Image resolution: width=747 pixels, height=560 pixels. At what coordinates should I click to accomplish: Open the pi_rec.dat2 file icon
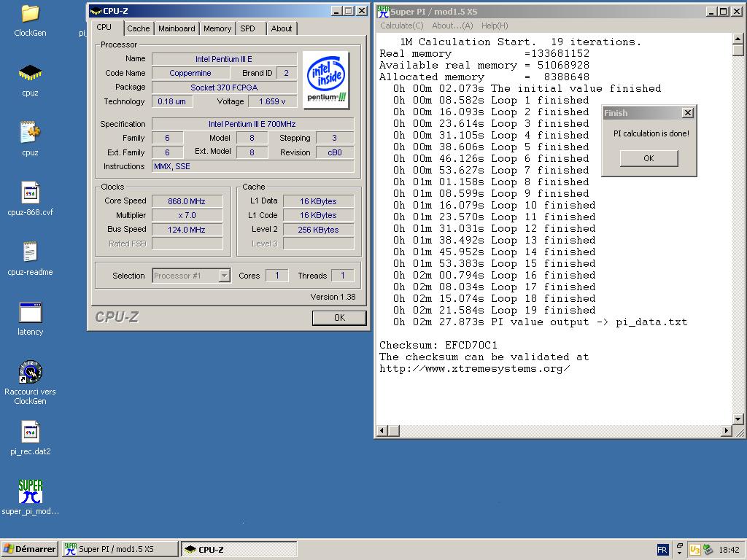coord(30,432)
